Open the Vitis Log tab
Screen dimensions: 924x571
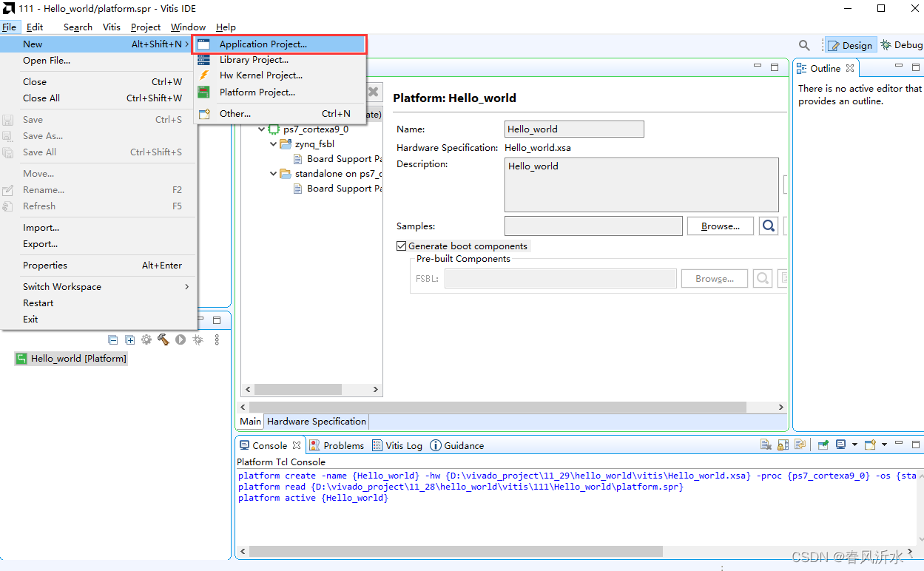pyautogui.click(x=397, y=445)
